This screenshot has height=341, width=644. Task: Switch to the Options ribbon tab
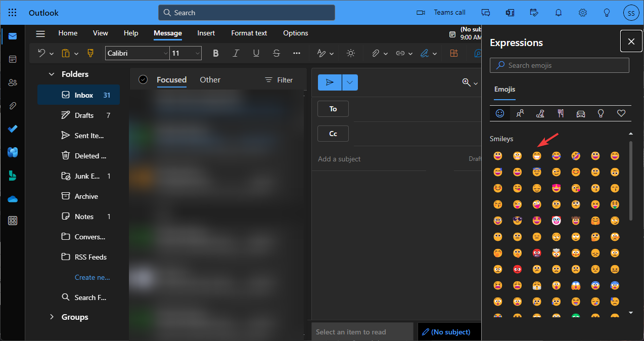(296, 33)
